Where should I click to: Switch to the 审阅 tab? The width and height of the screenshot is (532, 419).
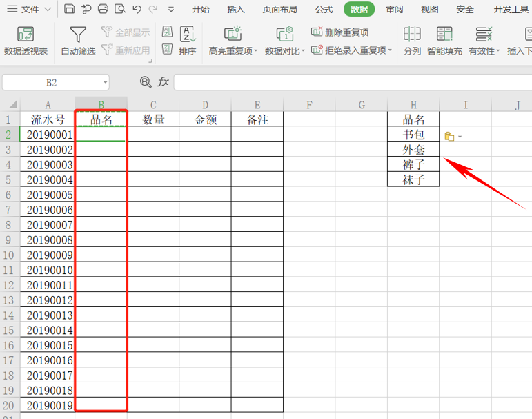point(395,9)
